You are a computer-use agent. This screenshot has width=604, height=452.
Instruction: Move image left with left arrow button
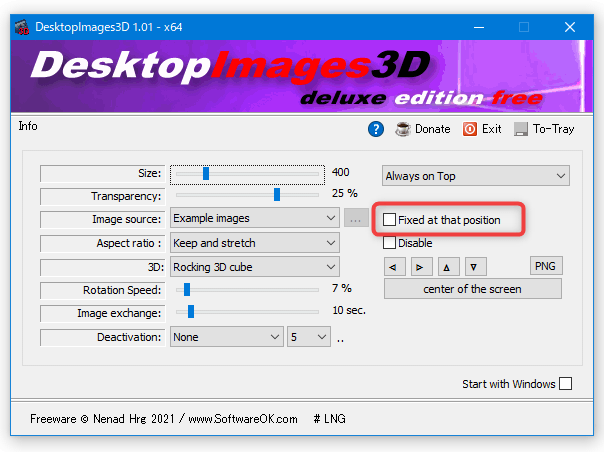[394, 267]
